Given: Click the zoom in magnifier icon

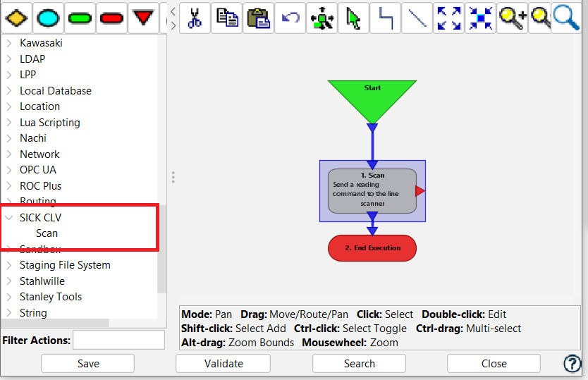Looking at the screenshot, I should 511,18.
